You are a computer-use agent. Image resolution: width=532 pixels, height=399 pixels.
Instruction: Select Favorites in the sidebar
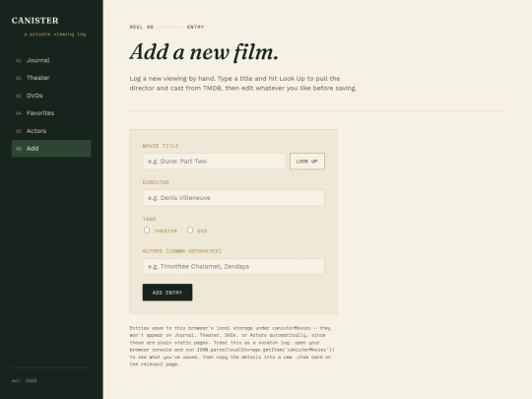click(x=51, y=113)
